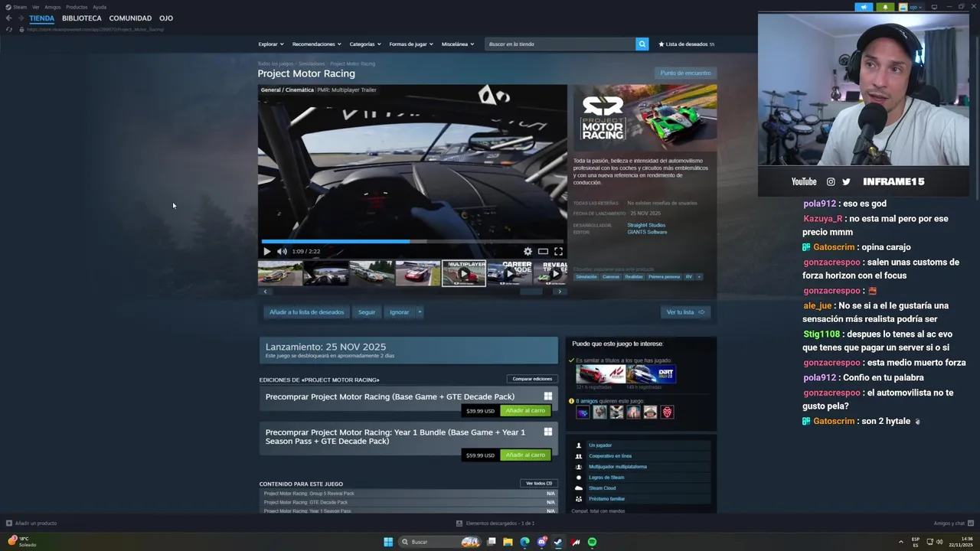
Task: Toggle theater mode on video player
Action: 543,251
